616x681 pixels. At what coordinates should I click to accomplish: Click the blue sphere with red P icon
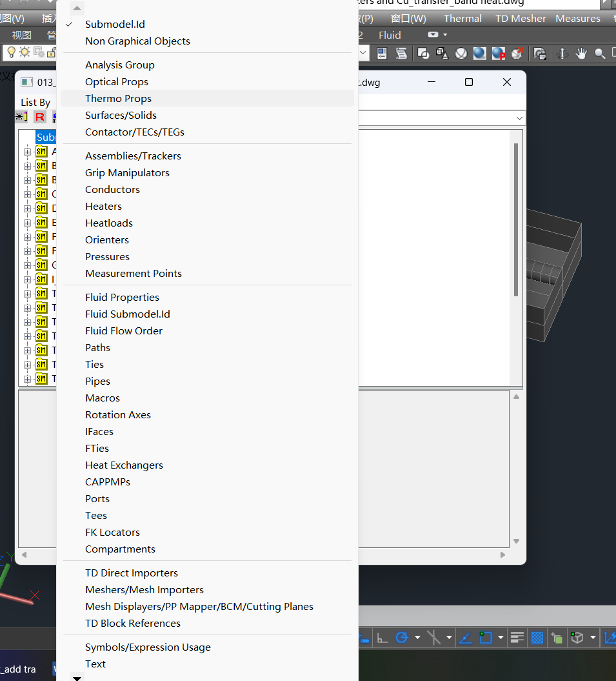pyautogui.click(x=499, y=54)
